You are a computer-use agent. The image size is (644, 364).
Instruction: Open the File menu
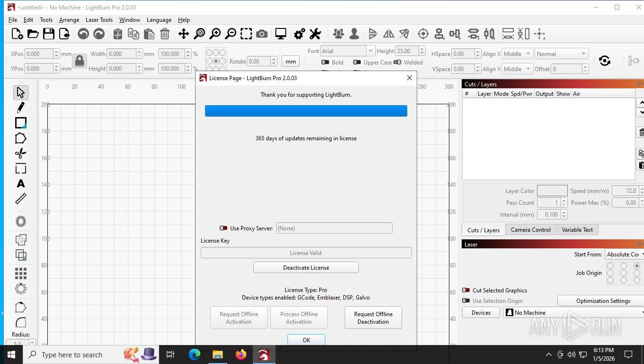pyautogui.click(x=13, y=20)
